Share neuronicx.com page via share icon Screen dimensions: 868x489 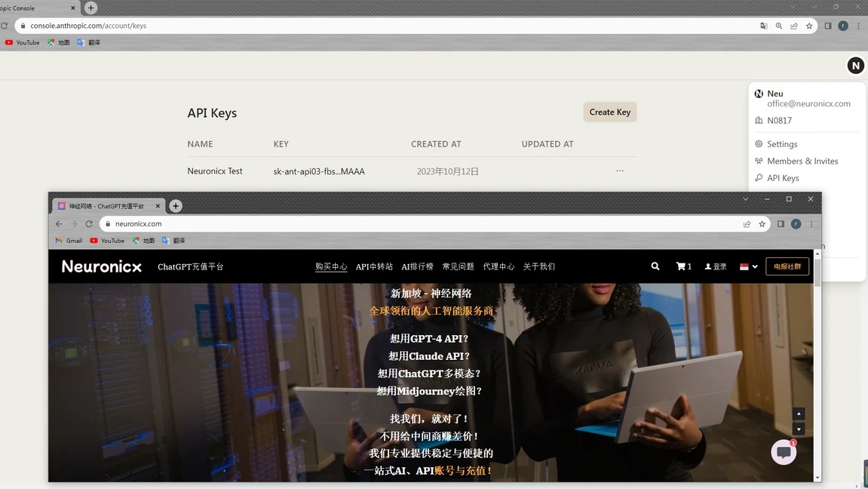click(747, 223)
